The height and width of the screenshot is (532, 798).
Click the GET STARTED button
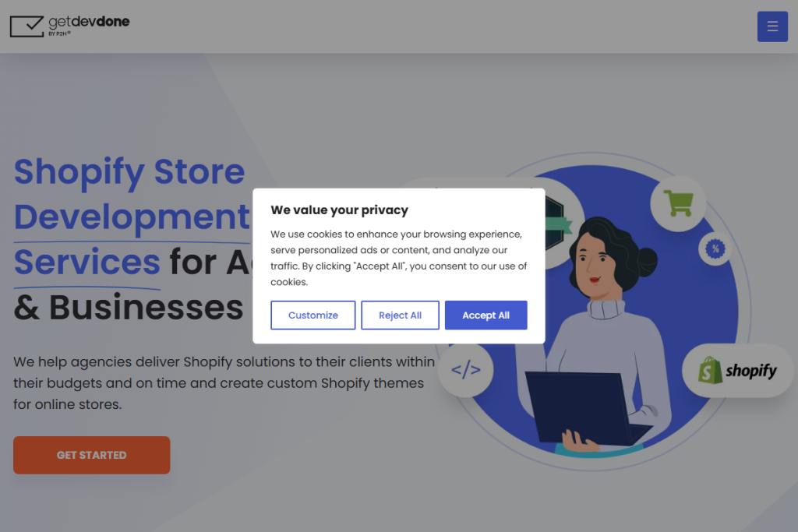tap(92, 455)
